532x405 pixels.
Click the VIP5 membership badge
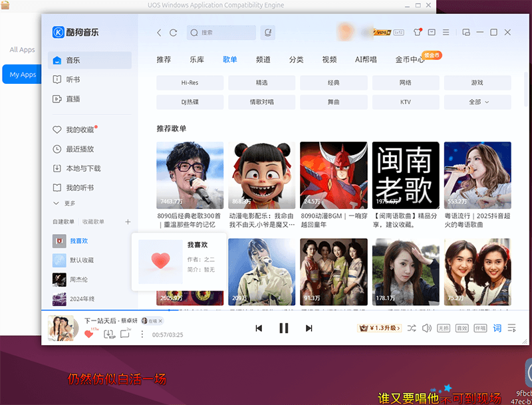(382, 33)
